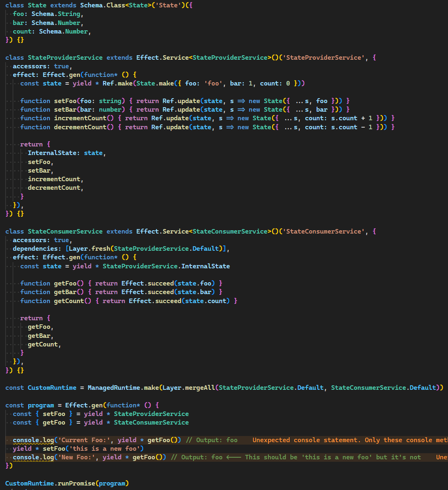Click the 'Current Foo:' string in console.log

pyautogui.click(x=84, y=440)
